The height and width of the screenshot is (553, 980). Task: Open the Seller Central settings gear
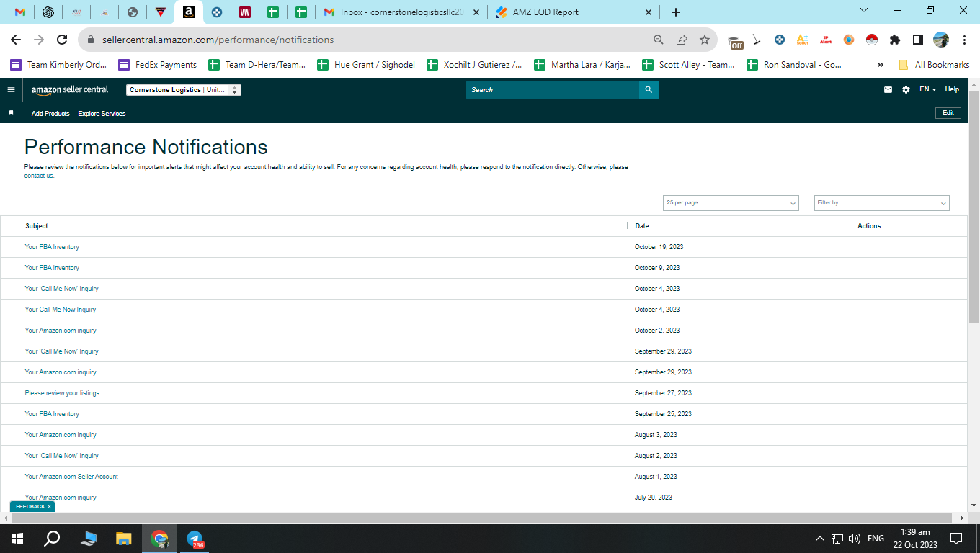(x=906, y=90)
